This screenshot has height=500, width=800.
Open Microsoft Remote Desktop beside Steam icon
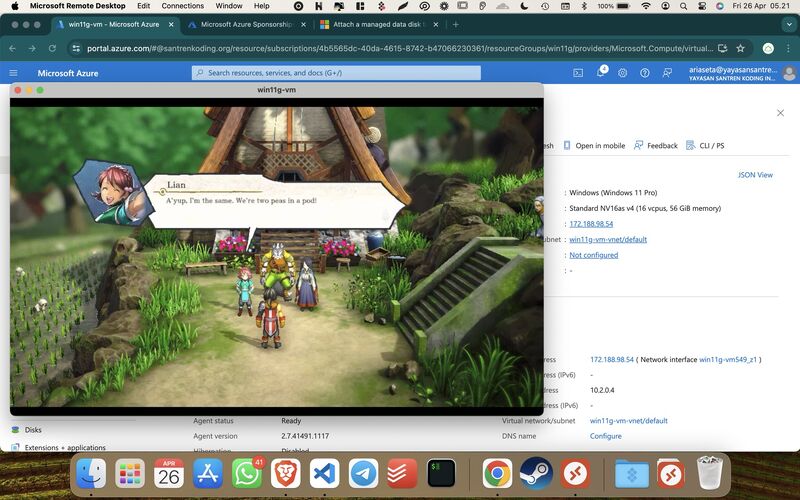pyautogui.click(x=575, y=473)
